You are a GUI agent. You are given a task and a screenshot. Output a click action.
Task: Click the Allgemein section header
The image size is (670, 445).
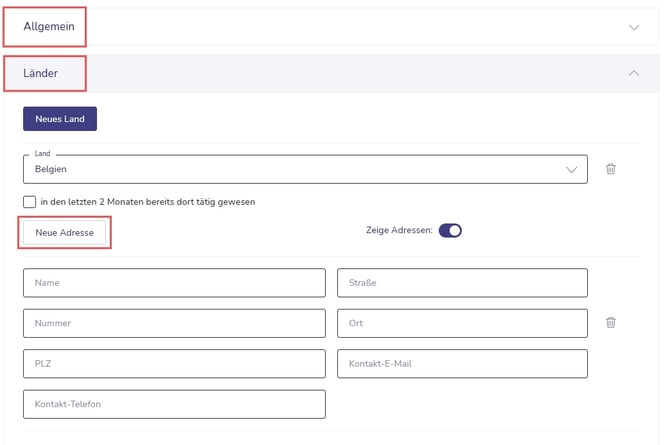click(49, 27)
